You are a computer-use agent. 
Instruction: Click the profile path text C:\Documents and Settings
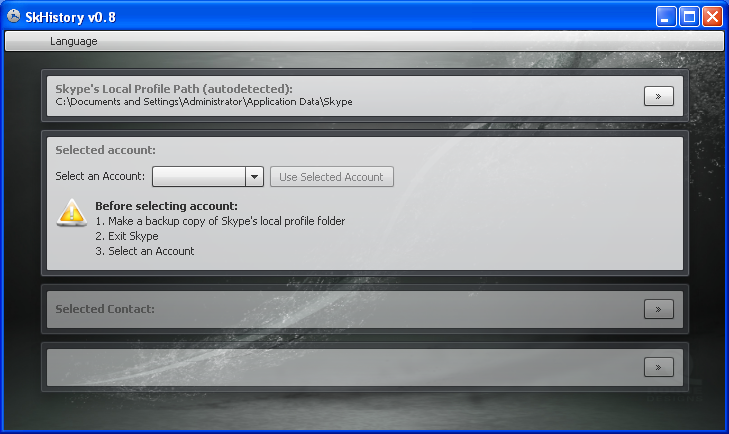coord(204,102)
